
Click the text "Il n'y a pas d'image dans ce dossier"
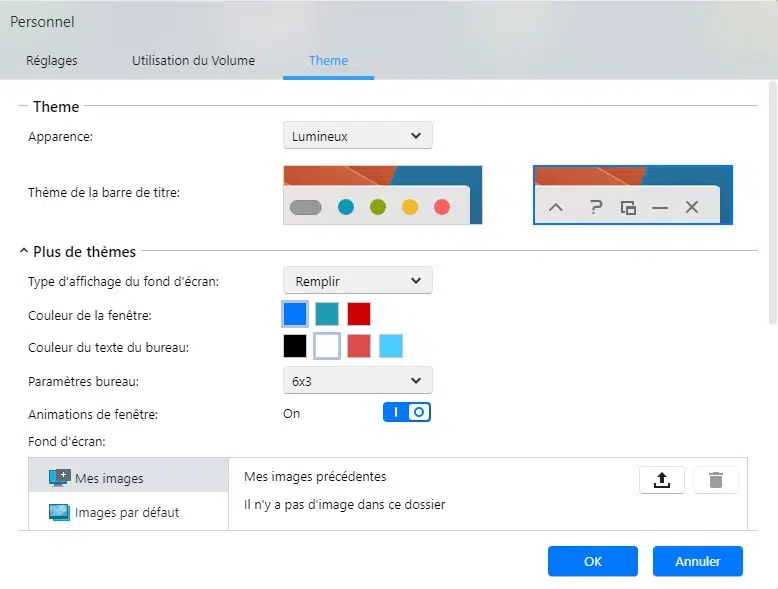point(344,505)
